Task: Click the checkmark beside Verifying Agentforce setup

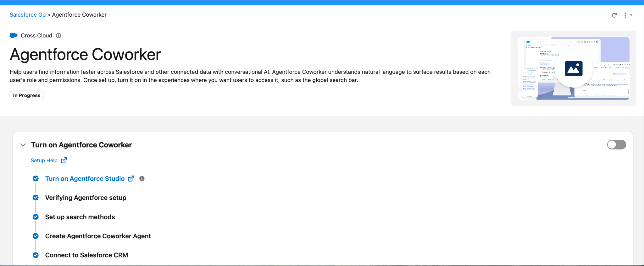Action: click(x=36, y=198)
